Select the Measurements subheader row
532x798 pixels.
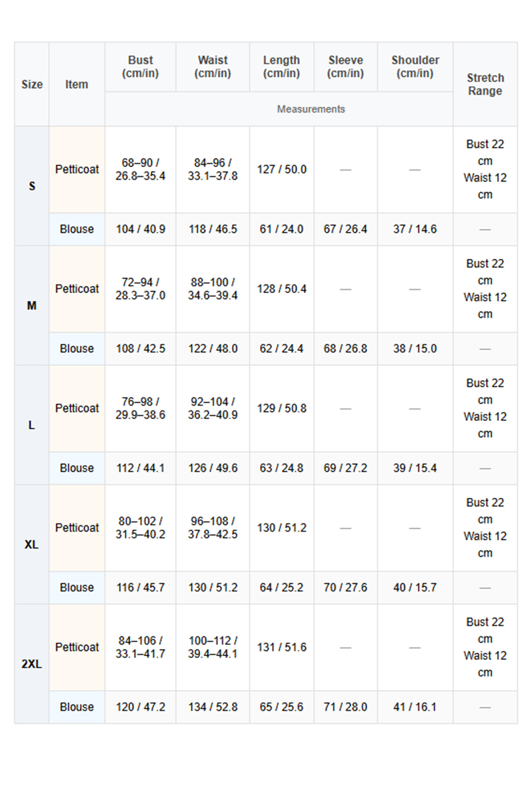[x=311, y=109]
